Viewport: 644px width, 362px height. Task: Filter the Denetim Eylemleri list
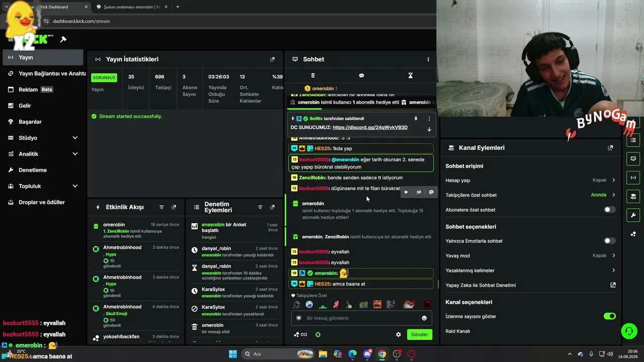click(x=260, y=207)
